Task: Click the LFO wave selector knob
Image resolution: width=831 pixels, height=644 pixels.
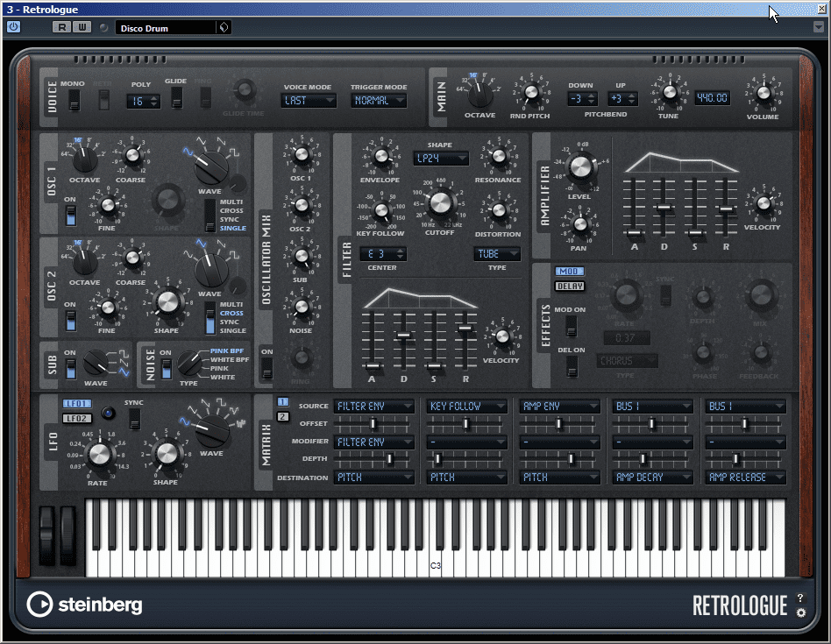Action: (x=212, y=430)
